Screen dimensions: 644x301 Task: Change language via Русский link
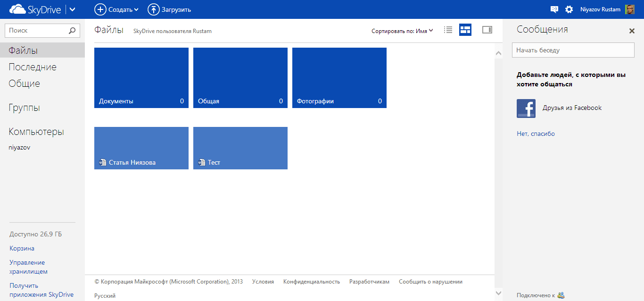click(x=105, y=296)
